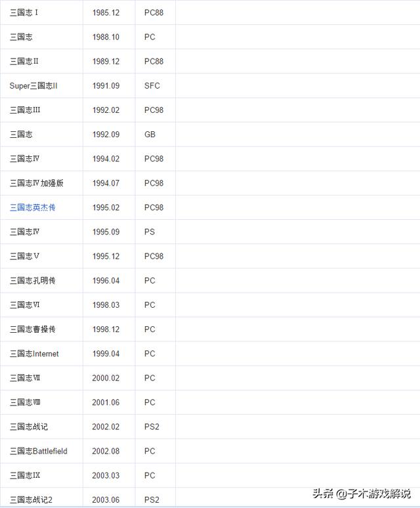Select the 三国志IX title cell
Screen dimensions: 420x508
(x=25, y=476)
